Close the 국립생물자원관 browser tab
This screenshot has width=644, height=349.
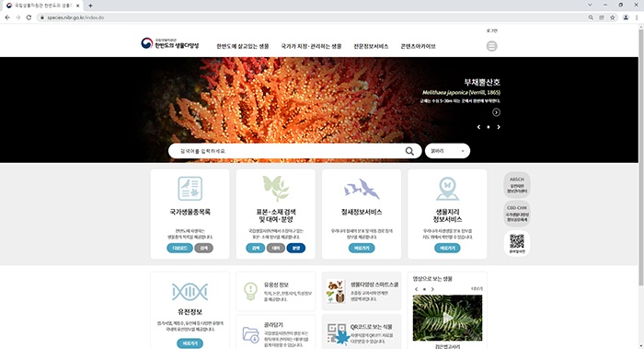click(77, 6)
